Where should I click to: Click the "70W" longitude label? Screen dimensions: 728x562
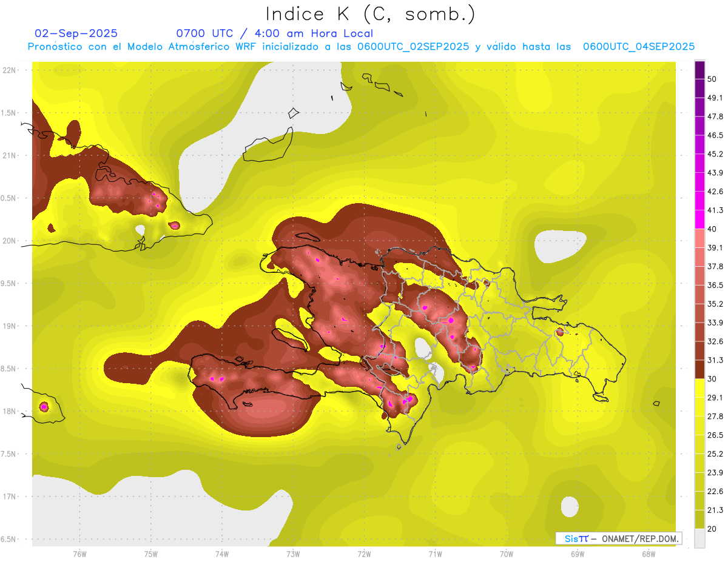click(x=506, y=554)
